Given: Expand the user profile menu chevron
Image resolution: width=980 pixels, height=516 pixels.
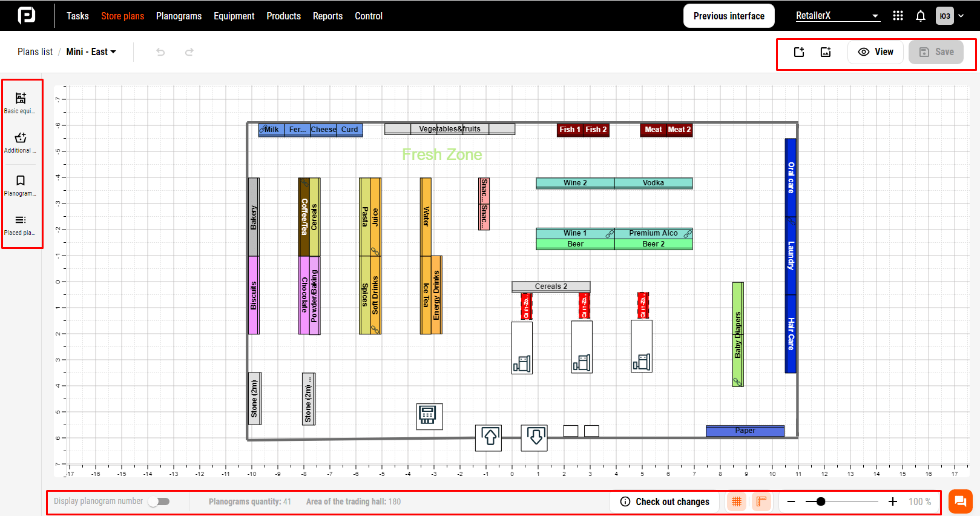Looking at the screenshot, I should click(961, 16).
